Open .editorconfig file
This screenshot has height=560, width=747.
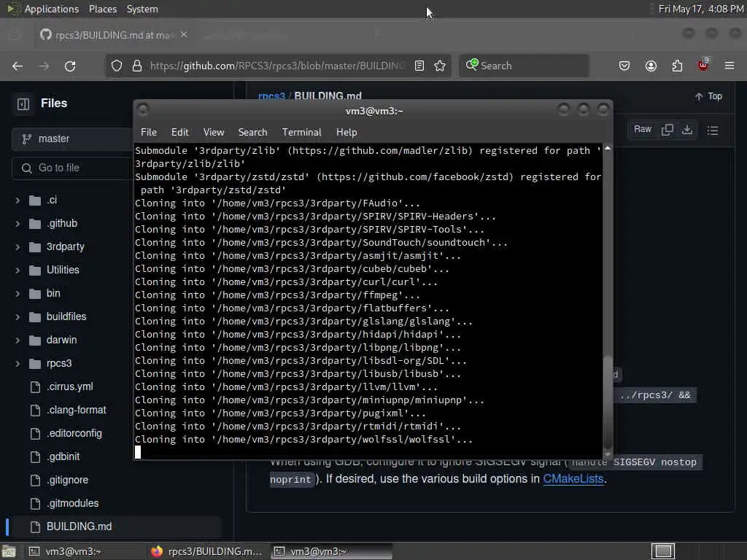74,433
